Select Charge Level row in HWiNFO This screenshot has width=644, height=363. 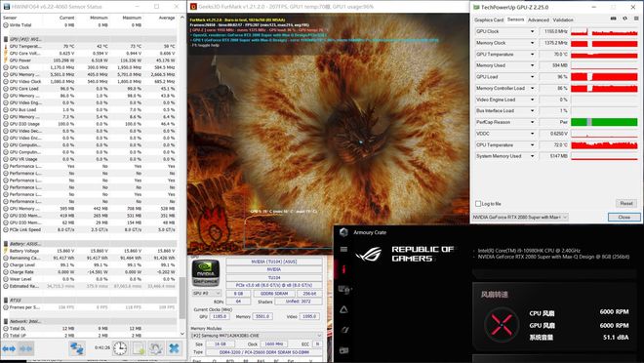[90, 264]
